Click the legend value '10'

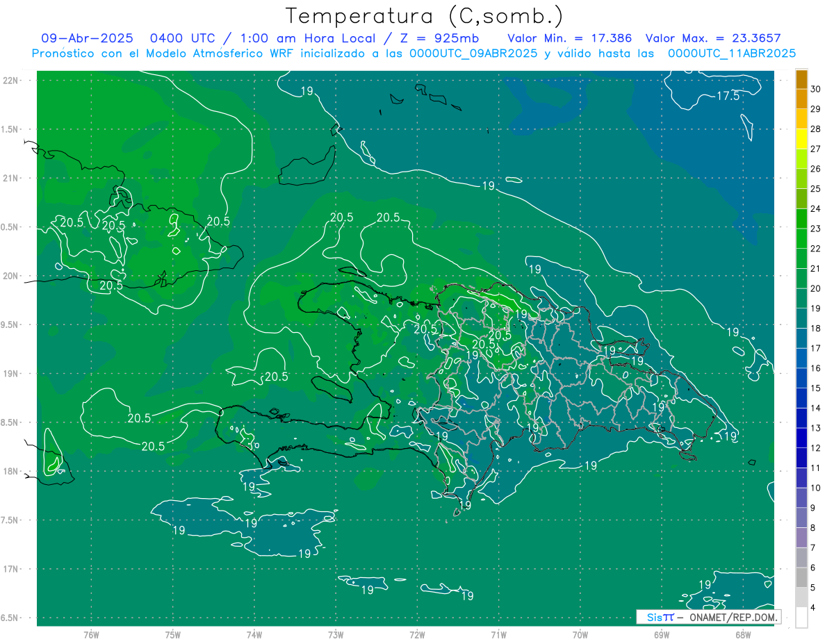pos(816,488)
